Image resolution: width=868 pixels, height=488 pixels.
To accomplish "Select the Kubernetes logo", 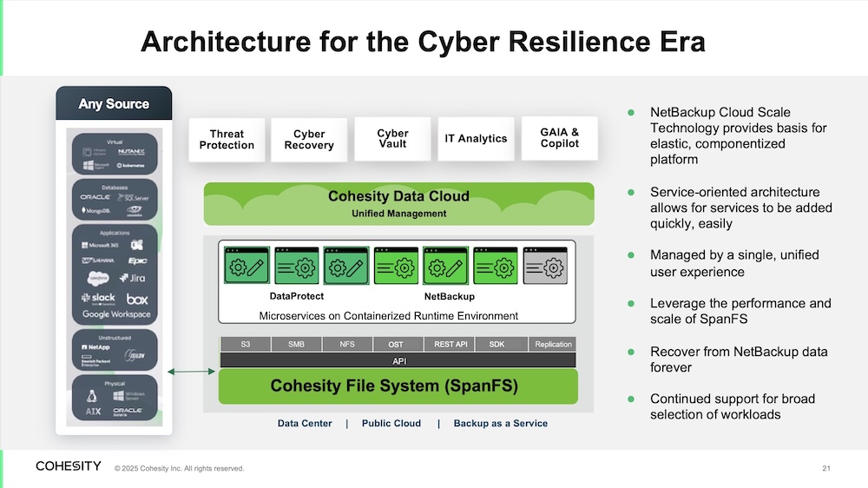I will (131, 166).
